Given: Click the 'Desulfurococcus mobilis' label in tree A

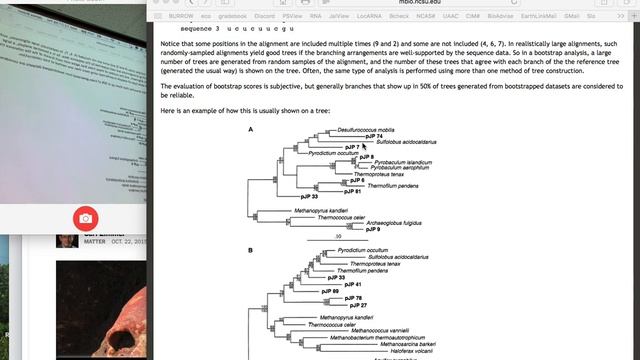Looking at the screenshot, I should click(366, 130).
